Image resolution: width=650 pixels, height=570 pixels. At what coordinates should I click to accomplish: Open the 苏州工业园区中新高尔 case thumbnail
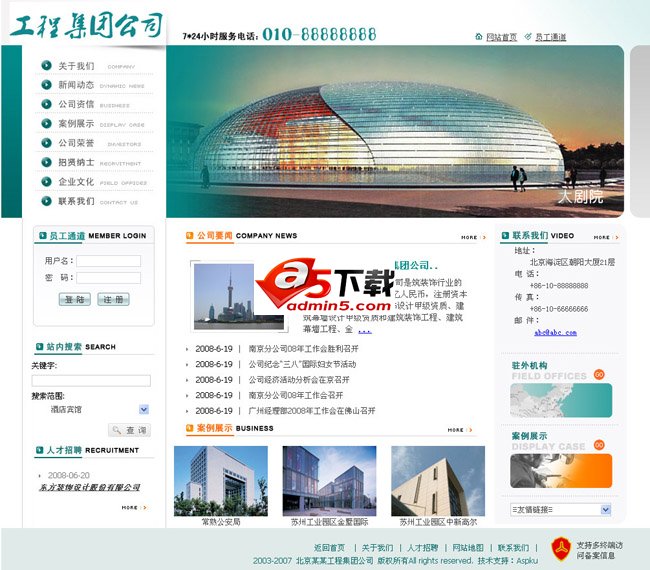click(x=438, y=481)
